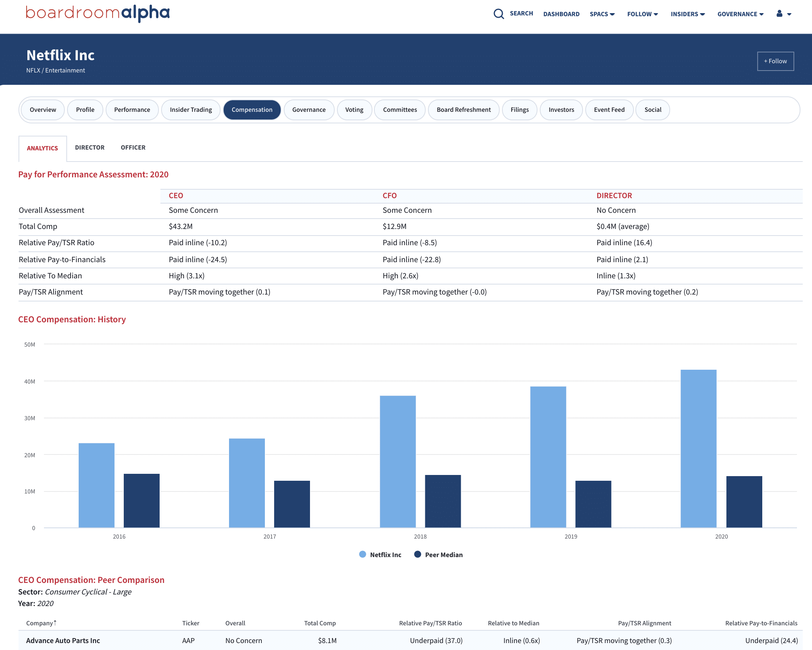The width and height of the screenshot is (812, 650).
Task: Sort by Total Comp column header
Action: point(320,623)
